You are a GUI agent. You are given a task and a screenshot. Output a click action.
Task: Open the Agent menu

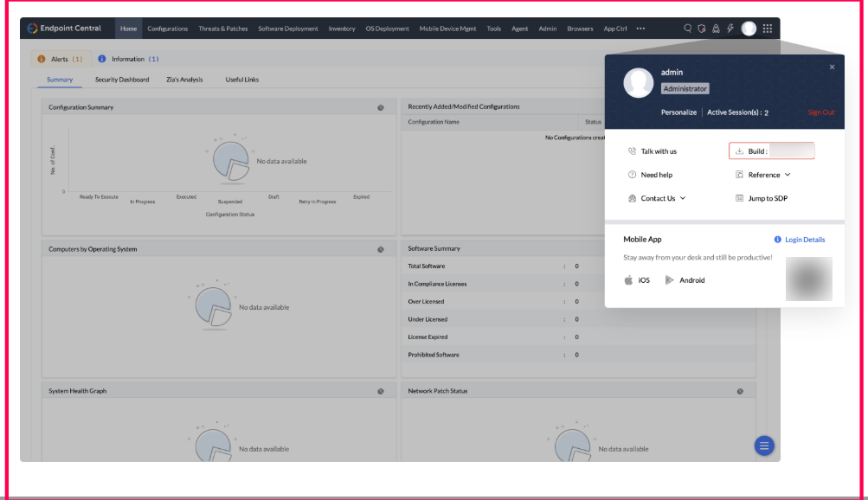tap(519, 29)
